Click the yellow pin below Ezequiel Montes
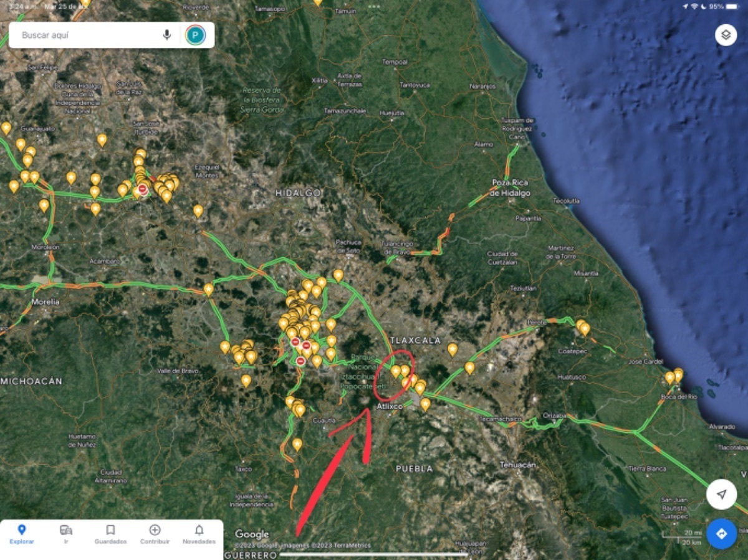748x560 pixels. point(198,211)
